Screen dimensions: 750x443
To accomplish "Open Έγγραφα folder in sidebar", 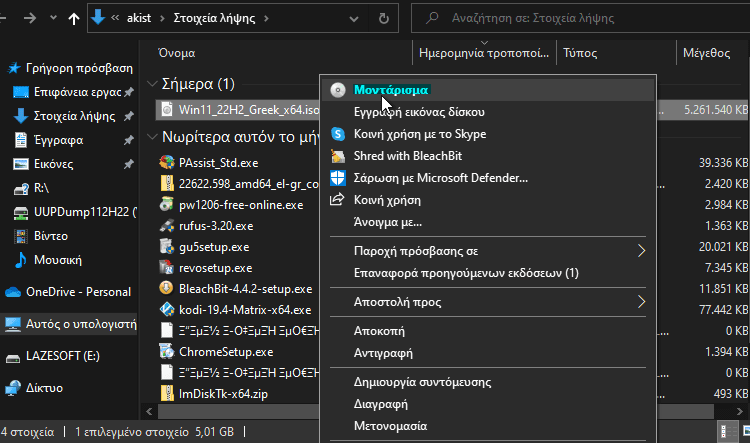I will pyautogui.click(x=58, y=140).
